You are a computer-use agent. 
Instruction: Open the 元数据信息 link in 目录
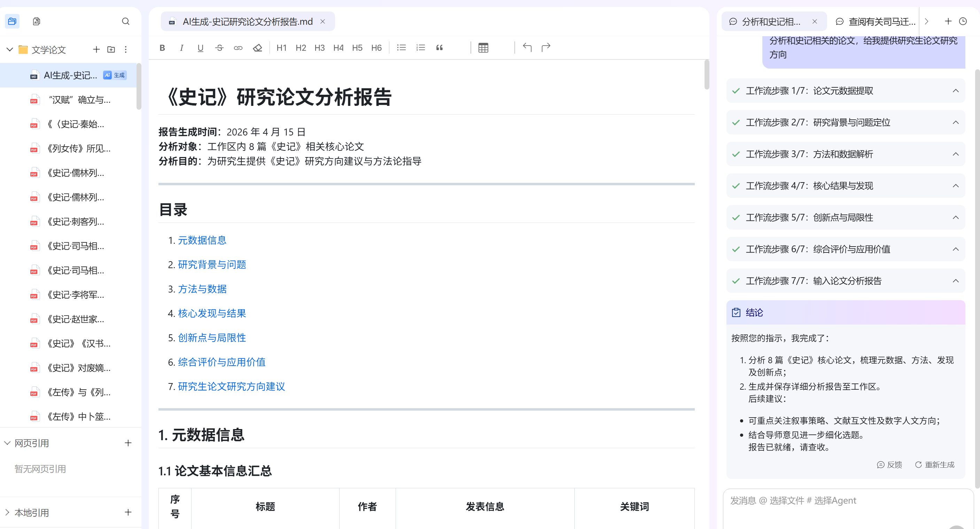pos(202,240)
